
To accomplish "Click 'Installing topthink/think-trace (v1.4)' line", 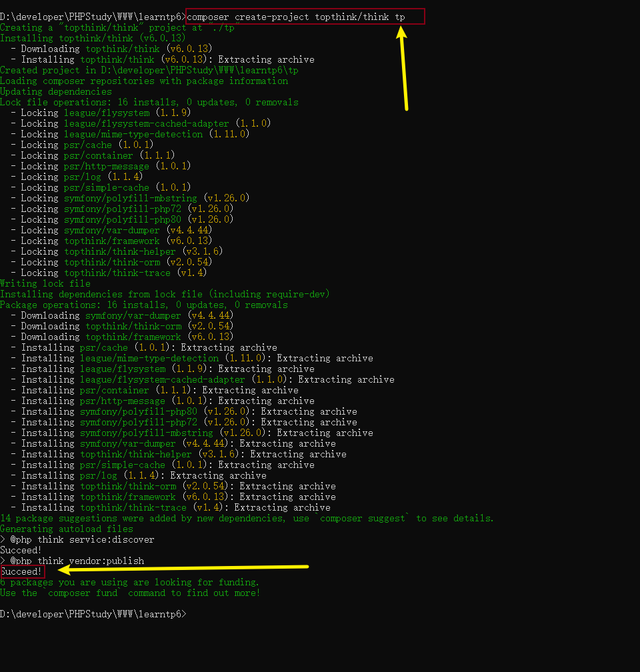I will coord(171,508).
